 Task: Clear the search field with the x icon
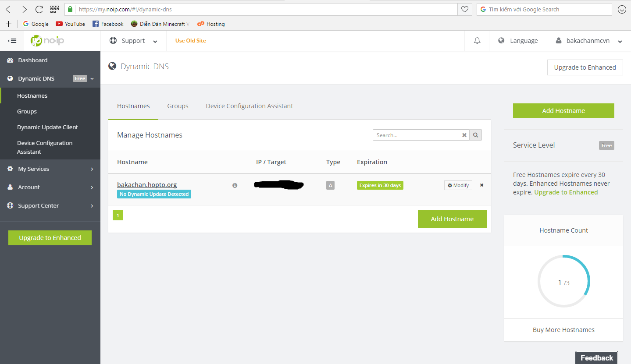(x=464, y=135)
